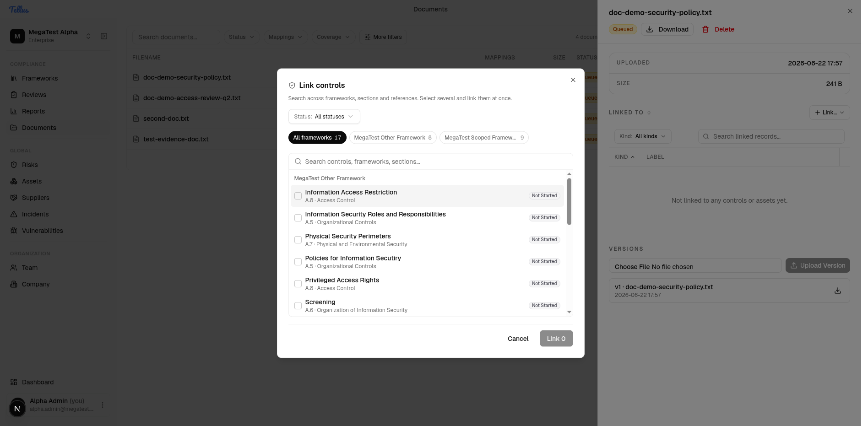Open the Mappings filter dropdown

point(285,37)
